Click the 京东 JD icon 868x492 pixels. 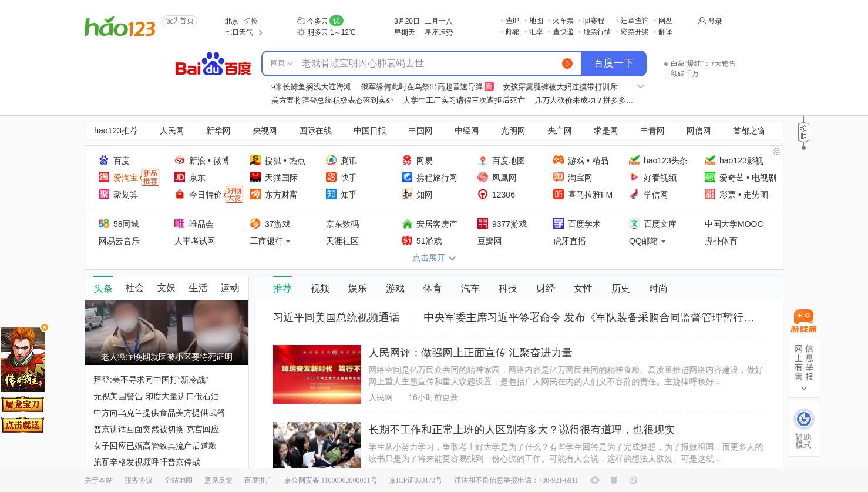tap(180, 177)
